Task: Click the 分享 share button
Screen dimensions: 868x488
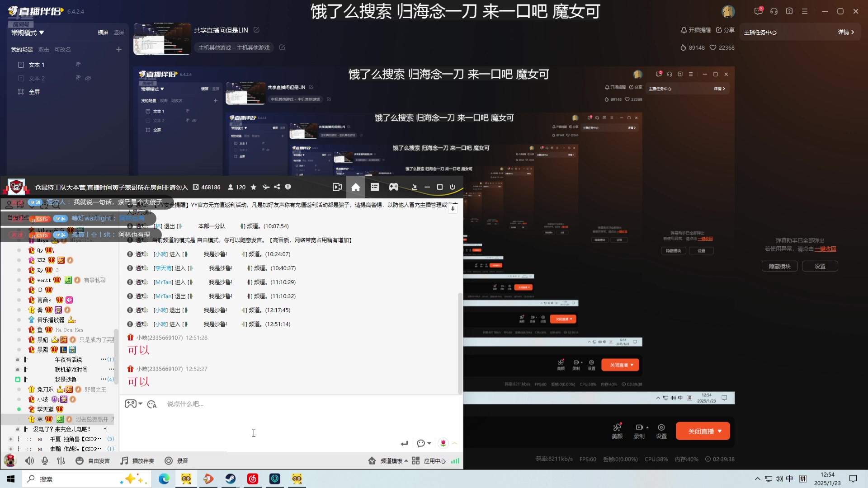Action: pyautogui.click(x=725, y=30)
